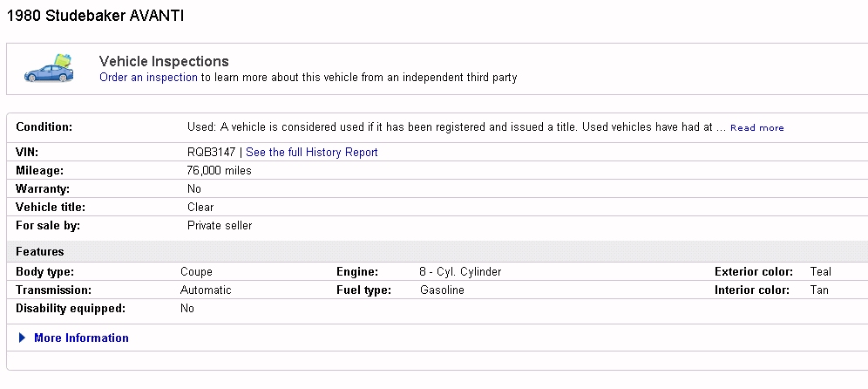Click Read more in the Condition row

point(756,128)
